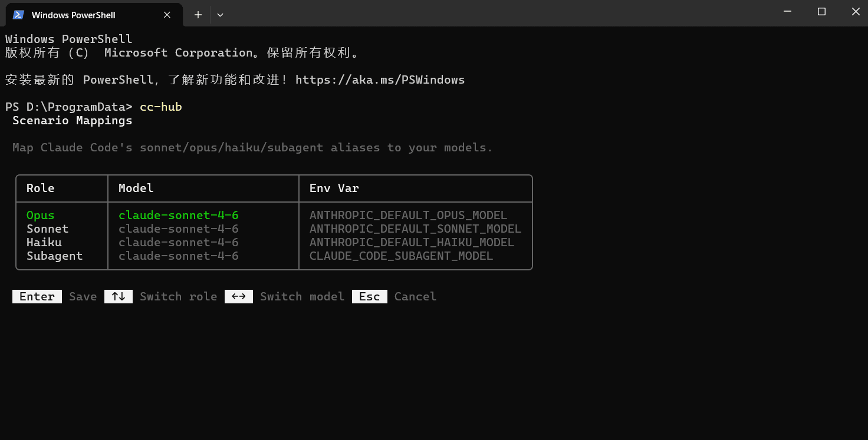Screen dimensions: 868x440
Task: Click the Sonnet row's claude-sonnet-4-6 model
Action: click(179, 229)
